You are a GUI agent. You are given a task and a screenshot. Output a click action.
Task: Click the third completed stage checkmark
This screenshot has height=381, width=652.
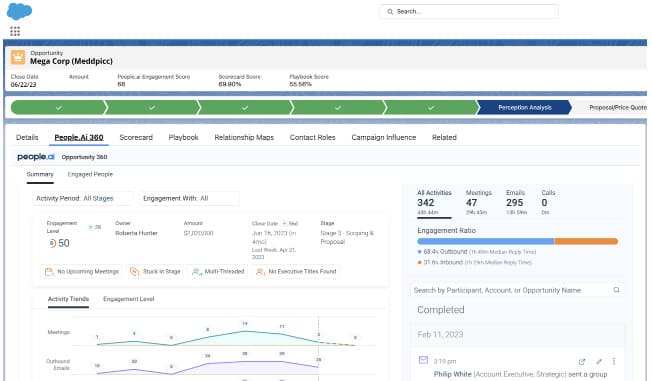pyautogui.click(x=245, y=108)
